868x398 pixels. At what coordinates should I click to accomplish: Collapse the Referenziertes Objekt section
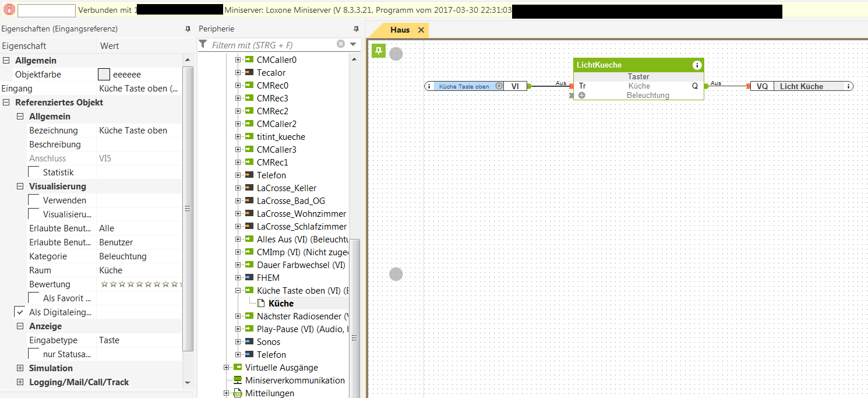6,103
